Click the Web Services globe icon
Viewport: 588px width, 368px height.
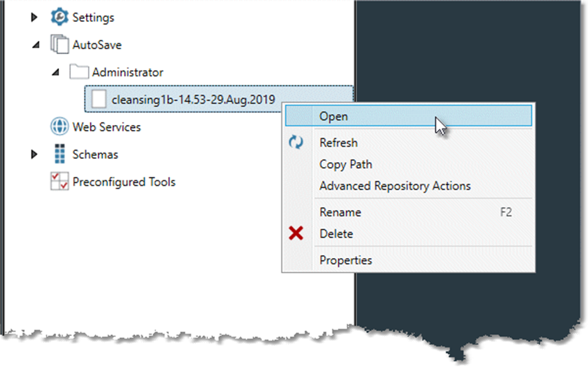pyautogui.click(x=59, y=127)
